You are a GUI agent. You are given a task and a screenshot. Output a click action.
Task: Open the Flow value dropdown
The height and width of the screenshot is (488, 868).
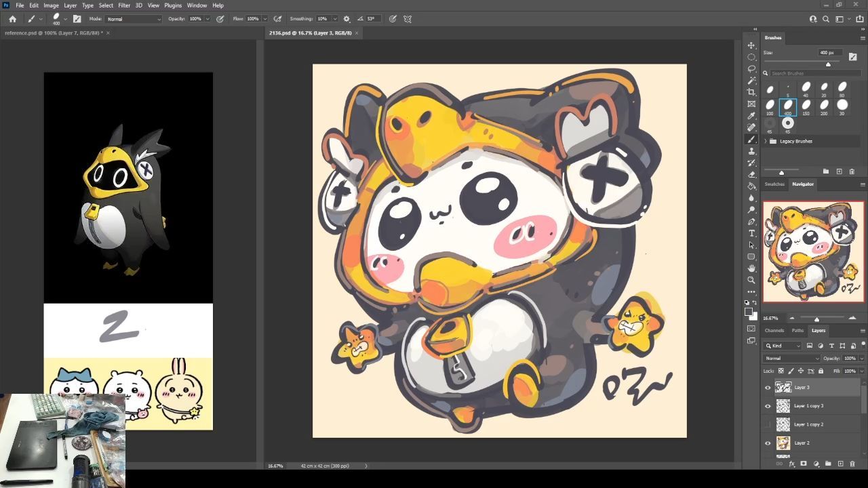tap(264, 19)
